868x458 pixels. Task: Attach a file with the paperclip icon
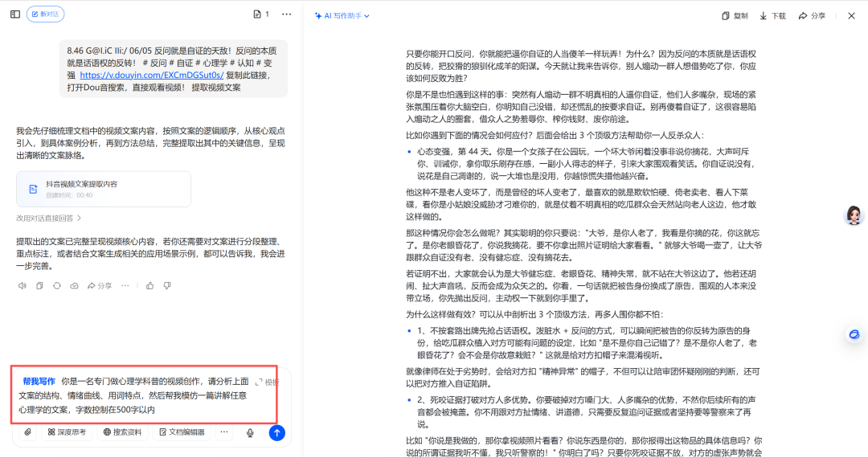[27, 432]
